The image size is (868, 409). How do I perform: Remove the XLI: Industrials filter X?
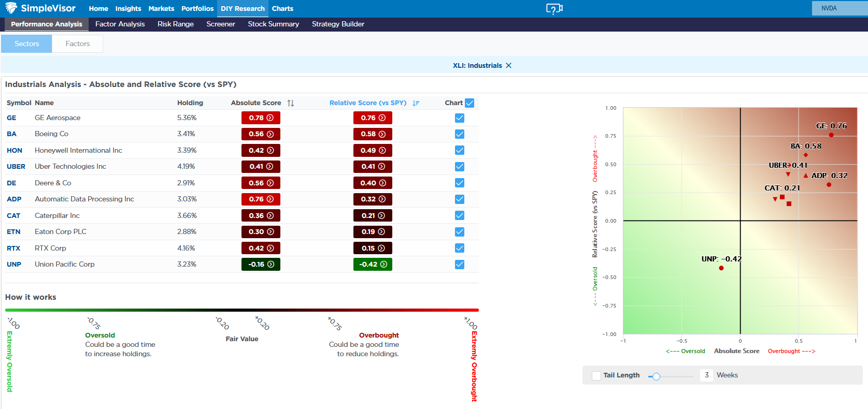(x=508, y=66)
